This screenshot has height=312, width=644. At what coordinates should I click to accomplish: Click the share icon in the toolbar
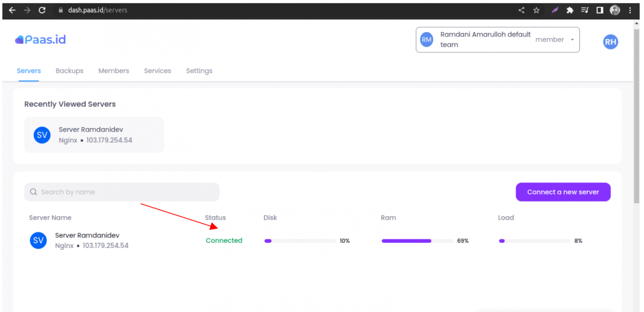point(521,10)
